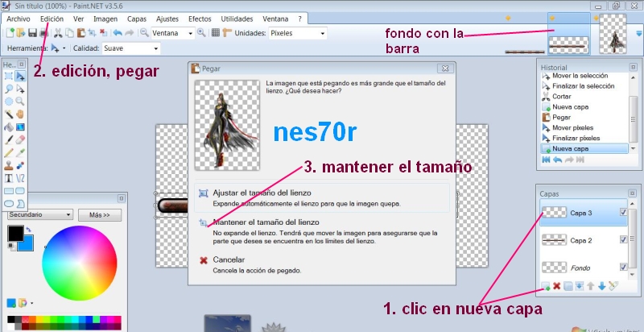Viewport: 644px width, 332px height.
Task: Select Pencil tool
Action: pos(9,153)
